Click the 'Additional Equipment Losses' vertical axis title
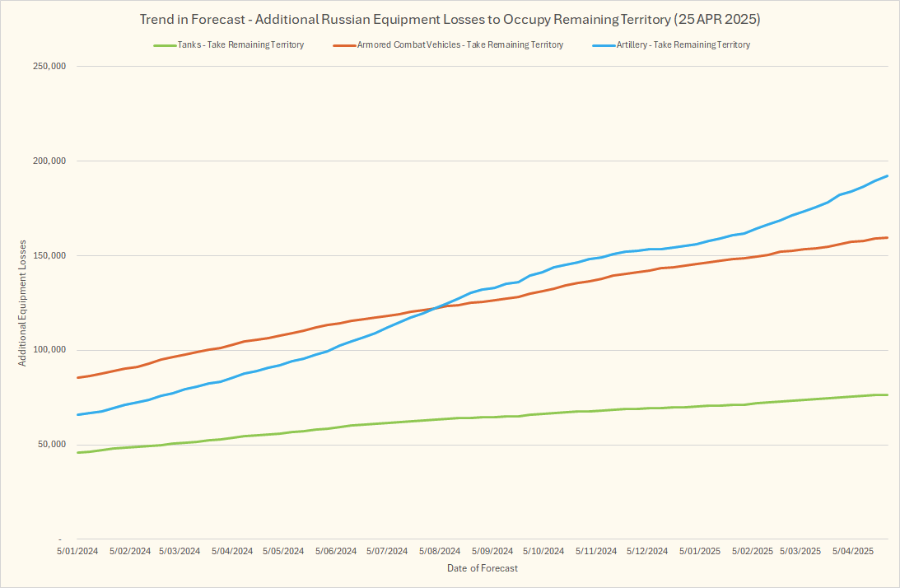900x588 pixels. (23, 303)
